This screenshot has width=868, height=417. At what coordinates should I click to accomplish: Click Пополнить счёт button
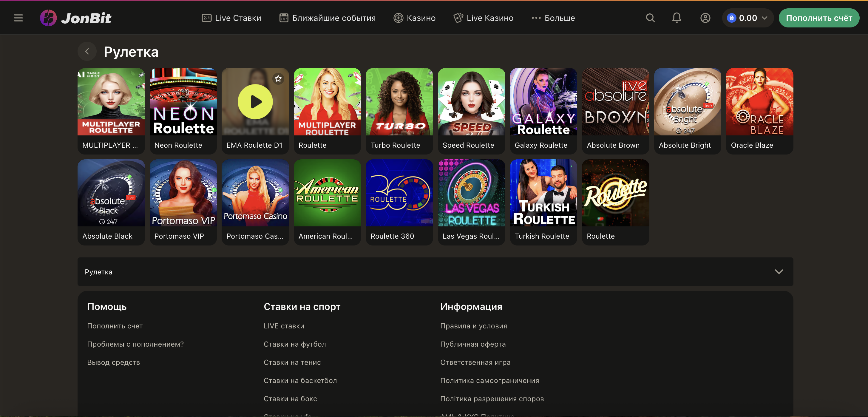pos(819,18)
